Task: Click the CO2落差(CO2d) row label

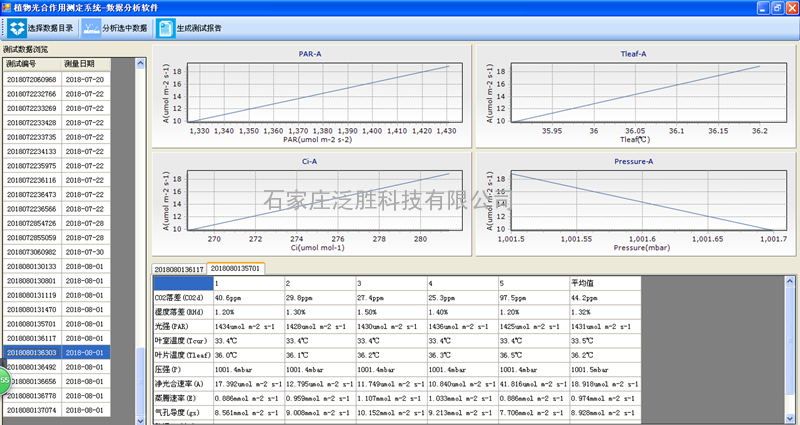Action: pos(183,297)
